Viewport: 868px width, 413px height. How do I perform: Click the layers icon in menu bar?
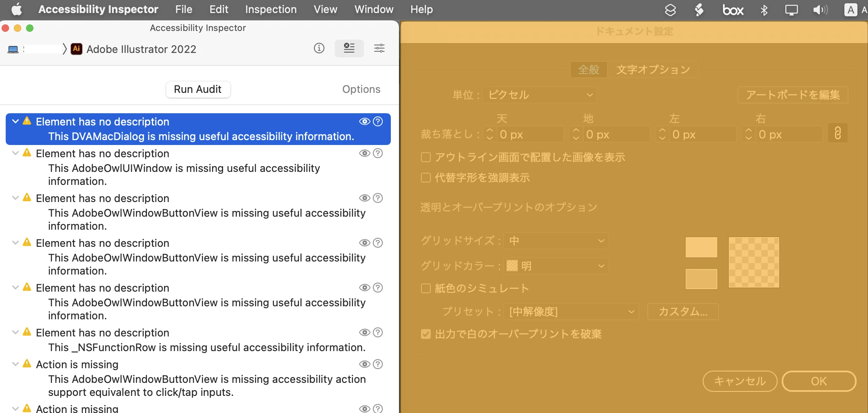point(670,9)
